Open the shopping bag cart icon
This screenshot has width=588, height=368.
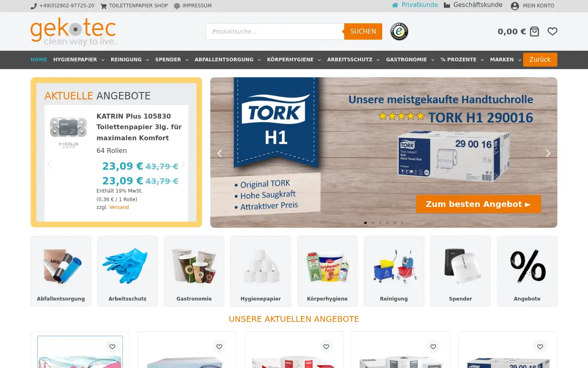tap(535, 31)
